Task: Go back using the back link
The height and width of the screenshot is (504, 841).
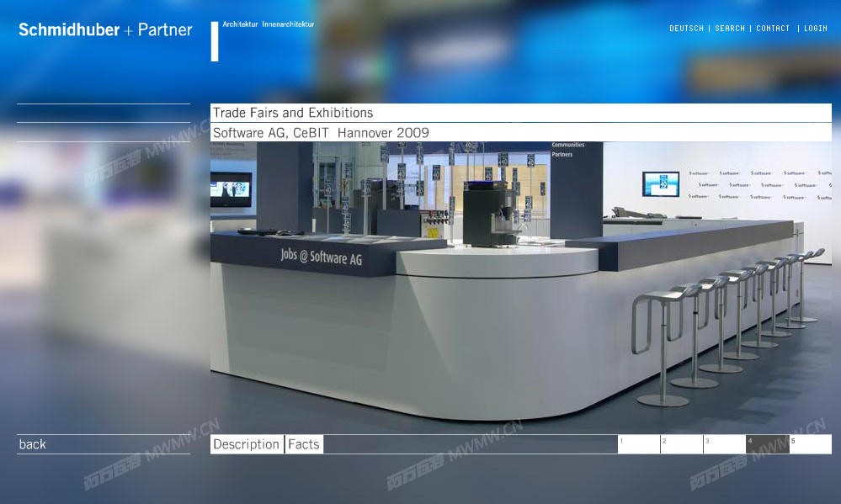Action: click(32, 444)
